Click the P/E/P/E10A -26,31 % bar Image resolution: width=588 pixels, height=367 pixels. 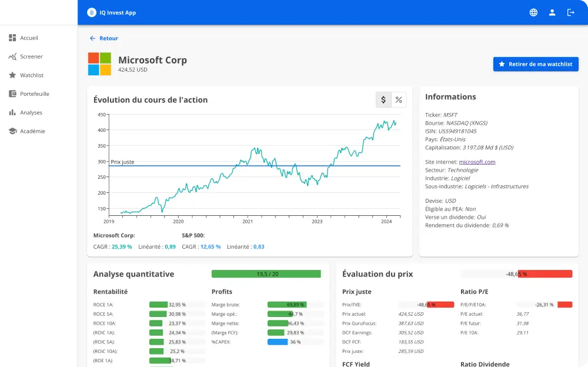pos(544,304)
